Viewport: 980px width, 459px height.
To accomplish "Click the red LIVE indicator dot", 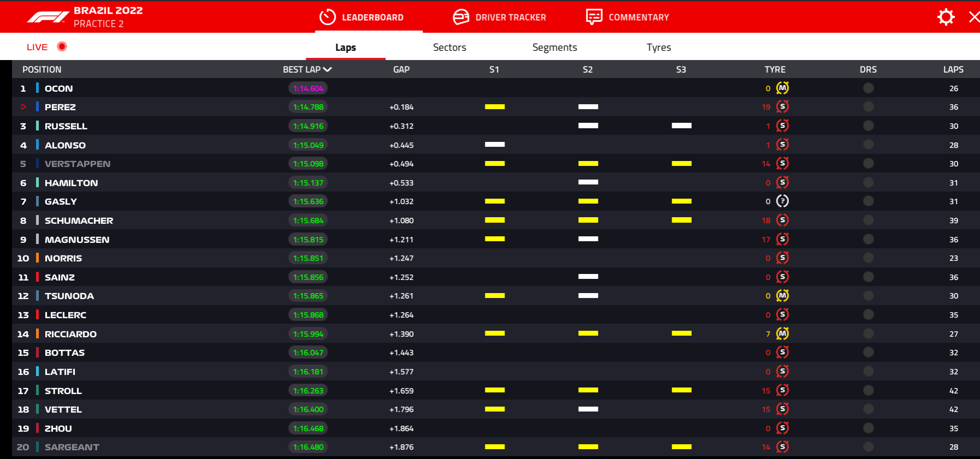I will (x=62, y=46).
